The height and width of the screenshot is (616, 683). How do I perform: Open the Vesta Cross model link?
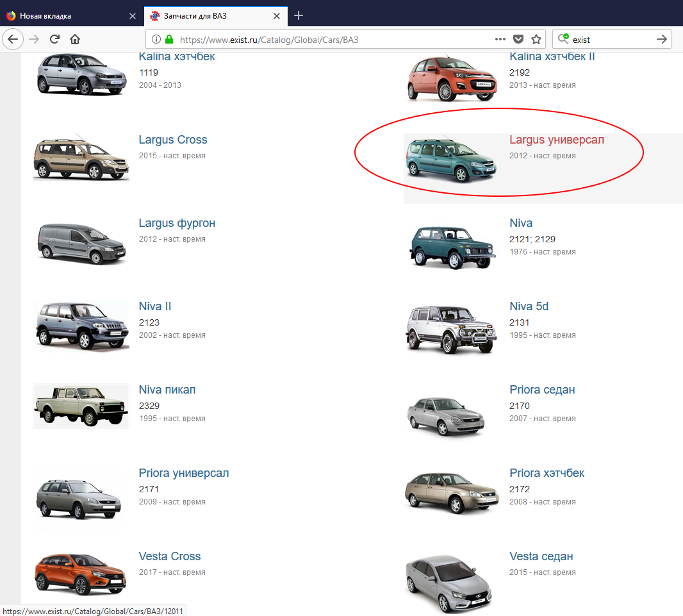(x=169, y=556)
